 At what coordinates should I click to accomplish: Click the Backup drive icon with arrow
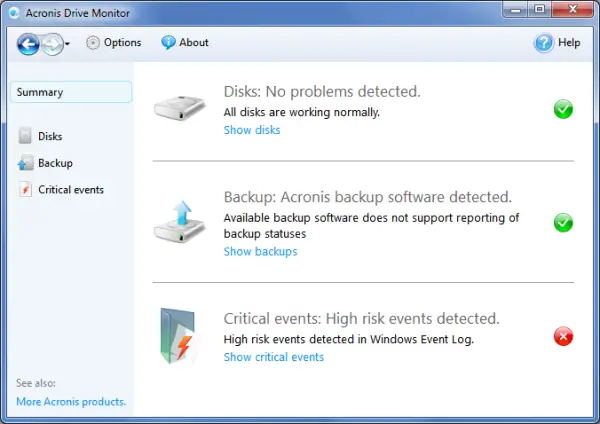click(181, 220)
